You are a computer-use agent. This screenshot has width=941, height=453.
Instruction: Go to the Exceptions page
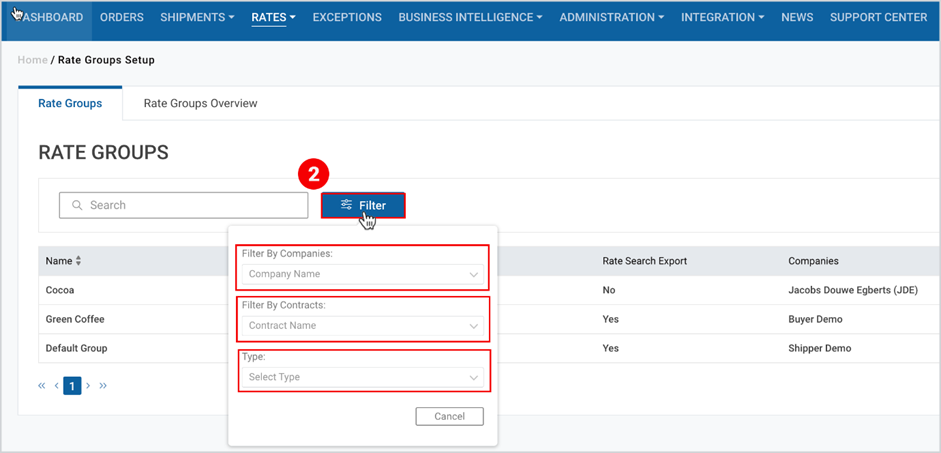pyautogui.click(x=347, y=17)
